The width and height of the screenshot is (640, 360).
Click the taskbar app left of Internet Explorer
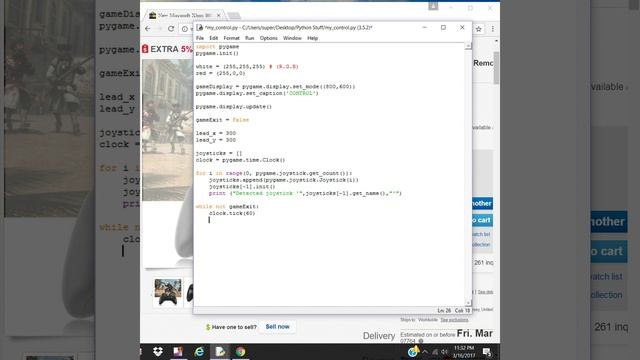tap(178, 351)
